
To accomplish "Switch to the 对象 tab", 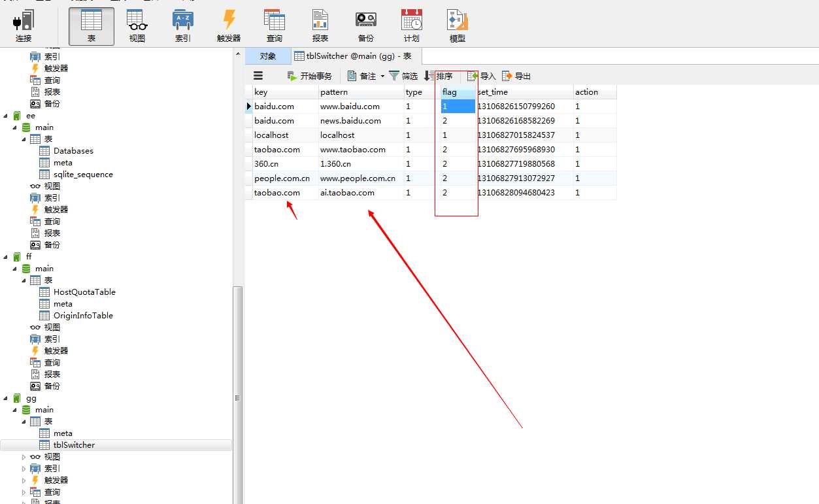I will tap(268, 56).
